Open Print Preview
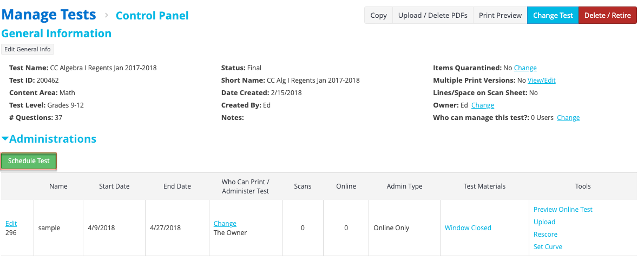Screen dimensions: 644x261 [500, 15]
